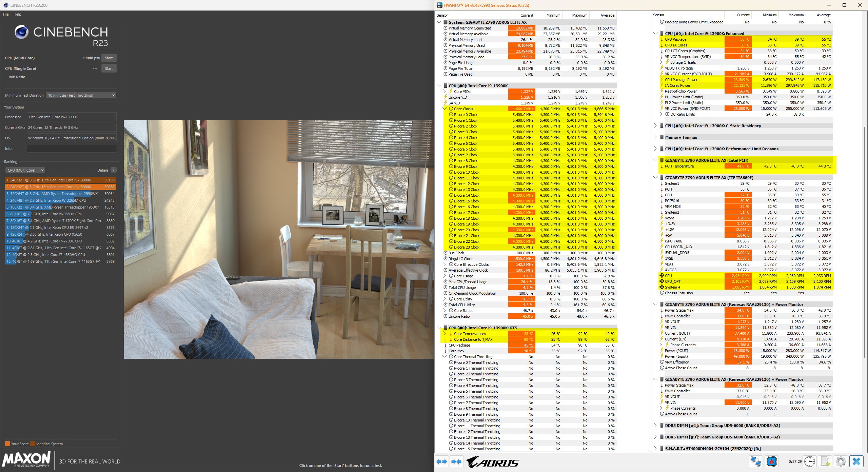This screenshot has width=868, height=472.
Task: Click the lightning icon beside CPU Package Power
Action: coord(662,80)
